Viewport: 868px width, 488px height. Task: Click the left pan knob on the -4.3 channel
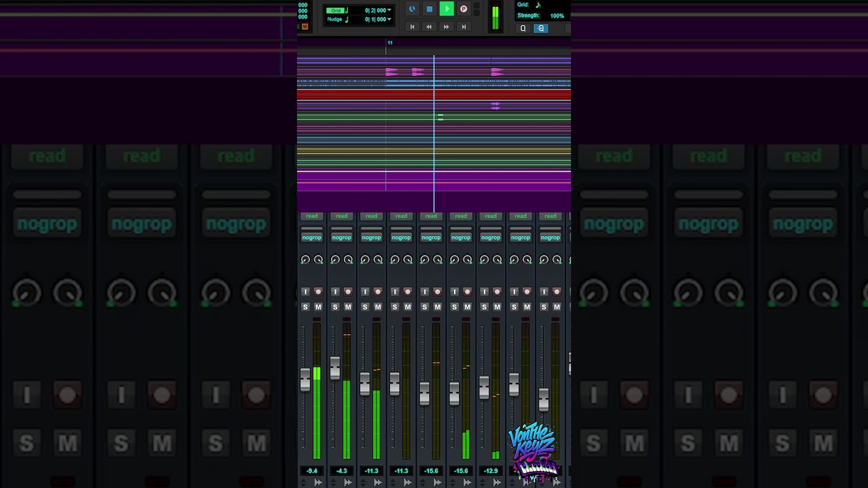click(335, 260)
